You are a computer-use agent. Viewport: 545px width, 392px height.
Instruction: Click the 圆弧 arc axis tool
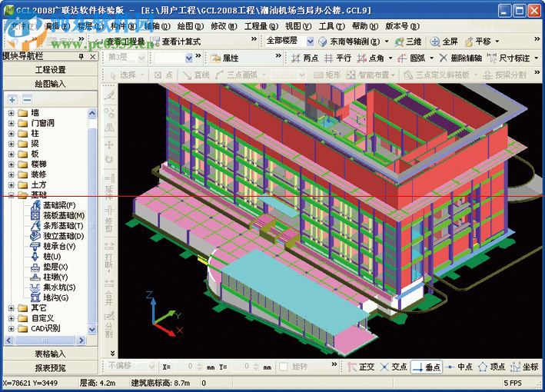411,58
